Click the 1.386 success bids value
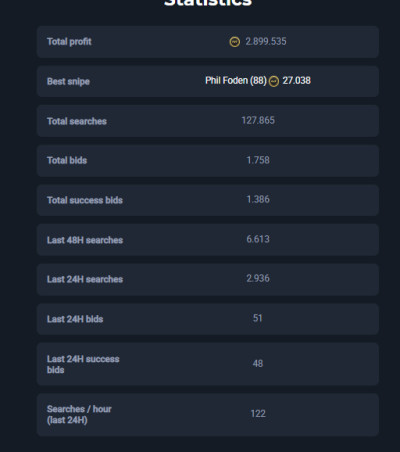Image resolution: width=400 pixels, height=452 pixels. (x=258, y=199)
